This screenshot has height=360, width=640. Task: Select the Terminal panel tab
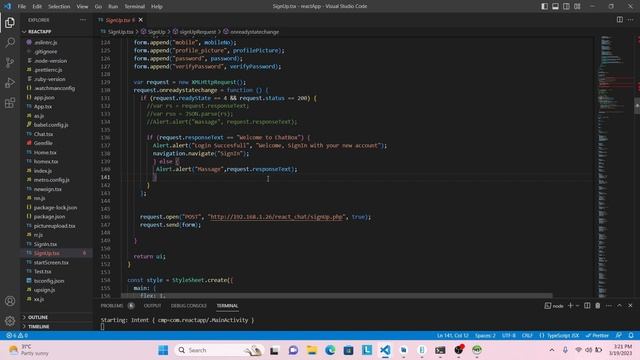(227, 305)
